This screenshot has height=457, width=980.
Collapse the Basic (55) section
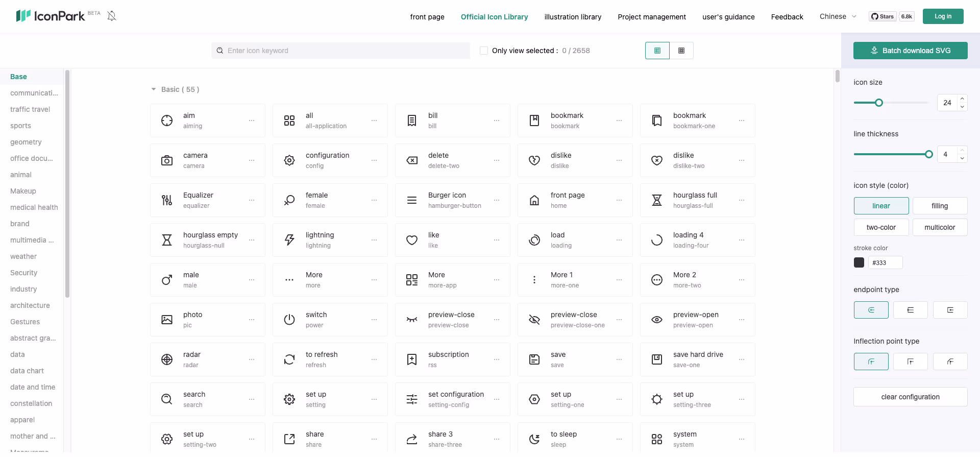153,89
